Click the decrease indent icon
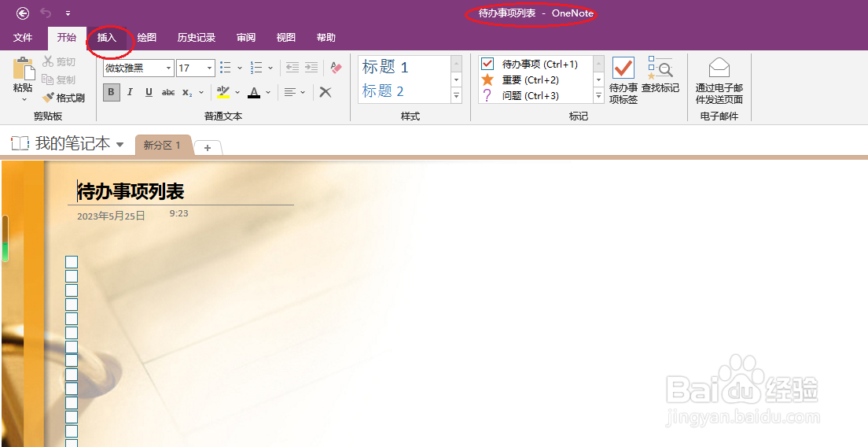 292,68
